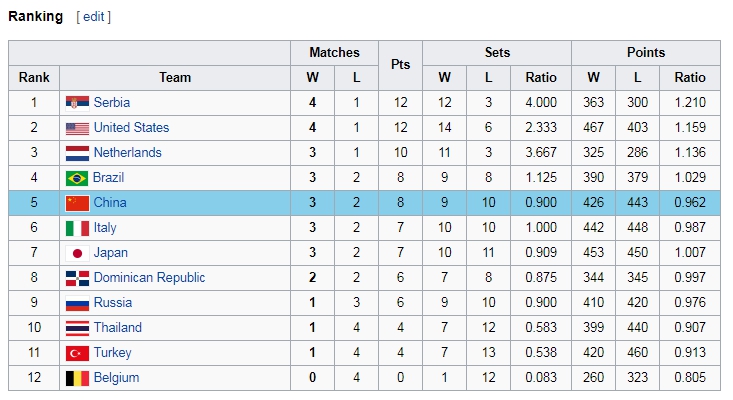The height and width of the screenshot is (400, 733).
Task: Click the Dominican Republic flag icon
Action: coord(77,278)
